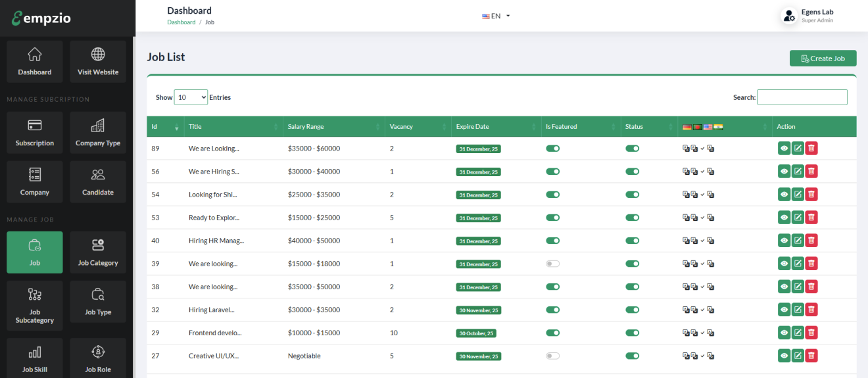Click the "Negotiable" salary cell
Viewport: 868px width, 378px height.
coord(304,356)
